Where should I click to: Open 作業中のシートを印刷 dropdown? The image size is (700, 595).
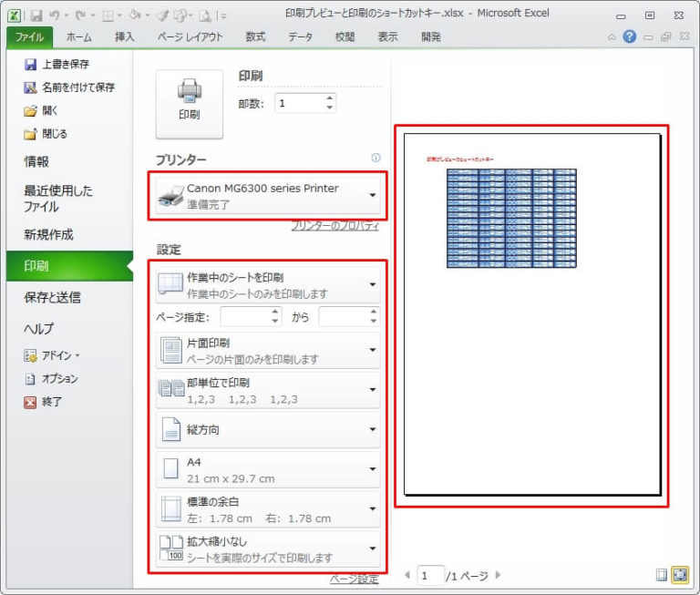(x=268, y=285)
